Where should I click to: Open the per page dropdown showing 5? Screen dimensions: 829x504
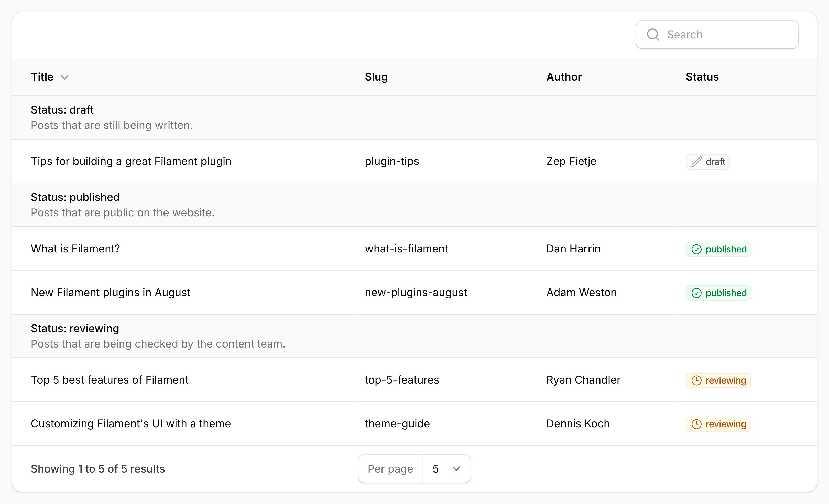[x=447, y=469]
